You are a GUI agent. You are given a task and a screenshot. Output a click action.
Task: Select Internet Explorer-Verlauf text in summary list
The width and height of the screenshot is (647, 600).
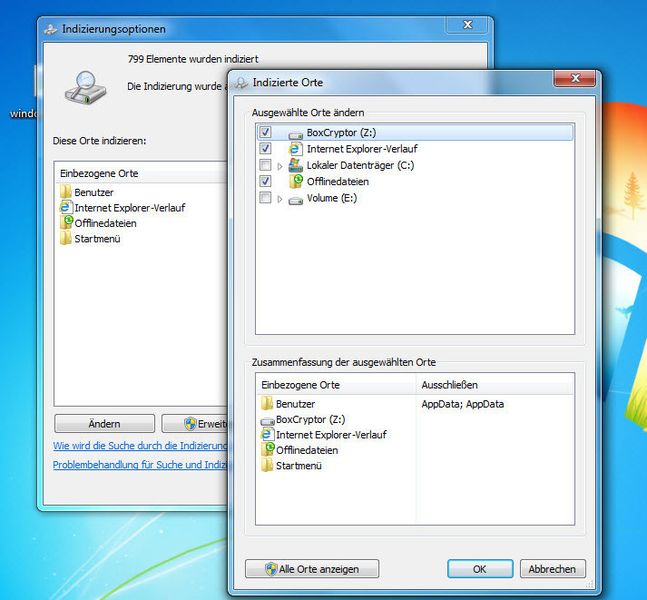click(x=331, y=435)
